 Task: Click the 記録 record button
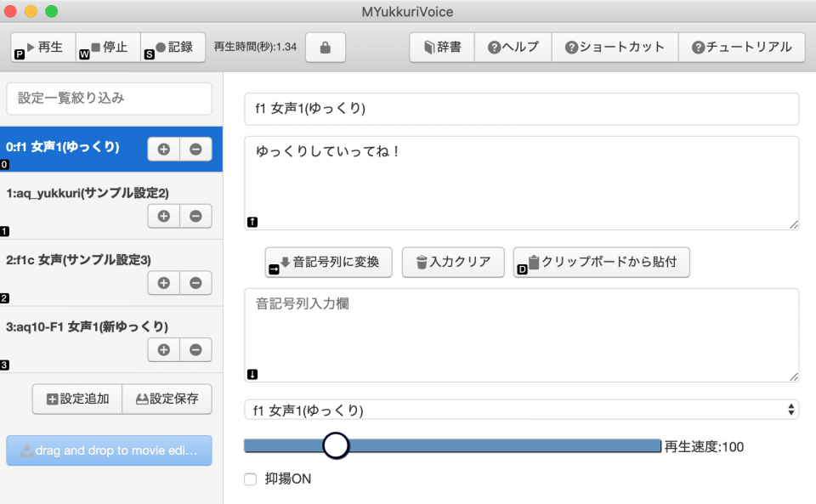(x=173, y=48)
